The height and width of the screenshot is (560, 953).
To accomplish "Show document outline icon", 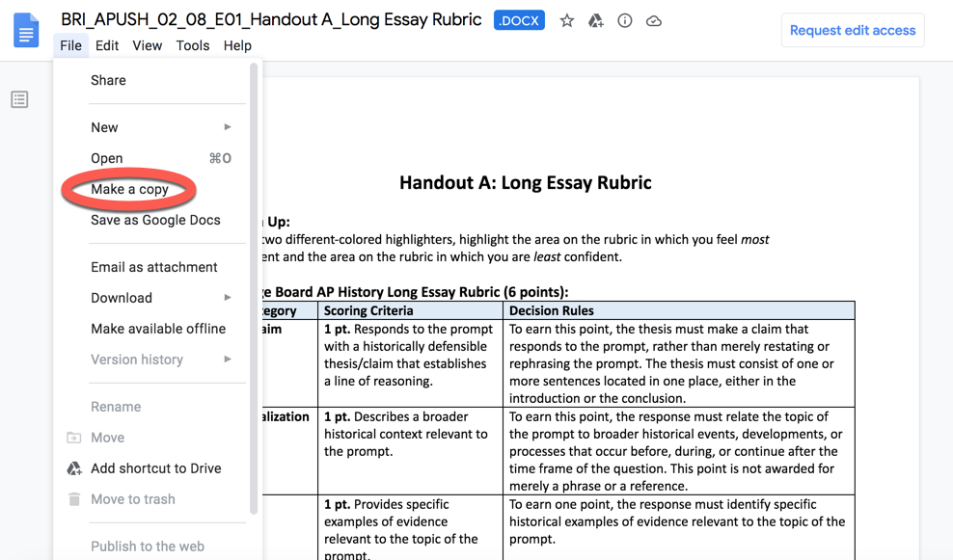I will pos(19,99).
